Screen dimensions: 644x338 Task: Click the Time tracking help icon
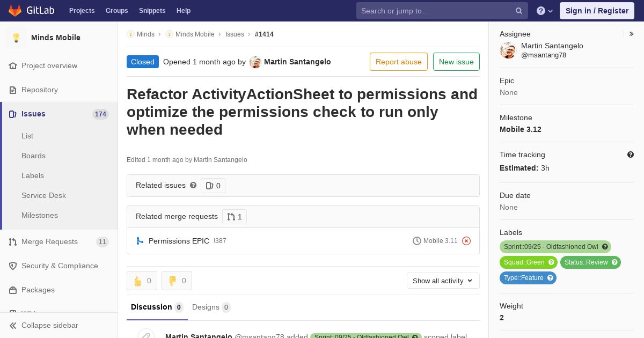coord(631,155)
